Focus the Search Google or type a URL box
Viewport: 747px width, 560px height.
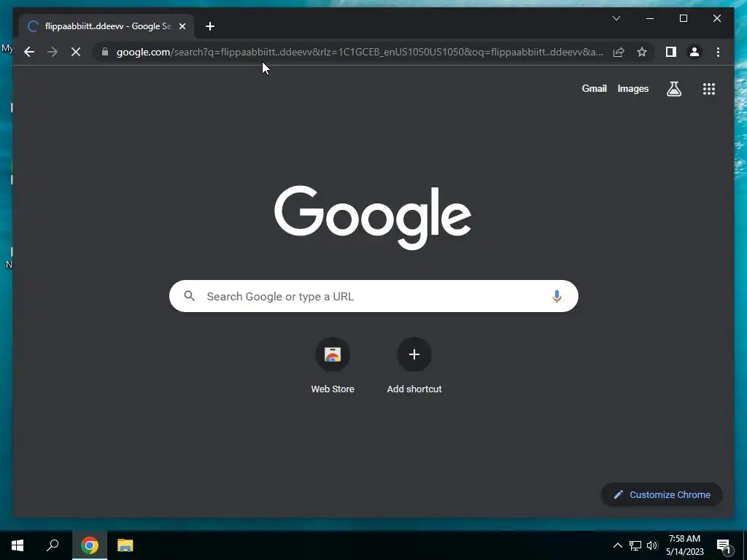tap(373, 296)
